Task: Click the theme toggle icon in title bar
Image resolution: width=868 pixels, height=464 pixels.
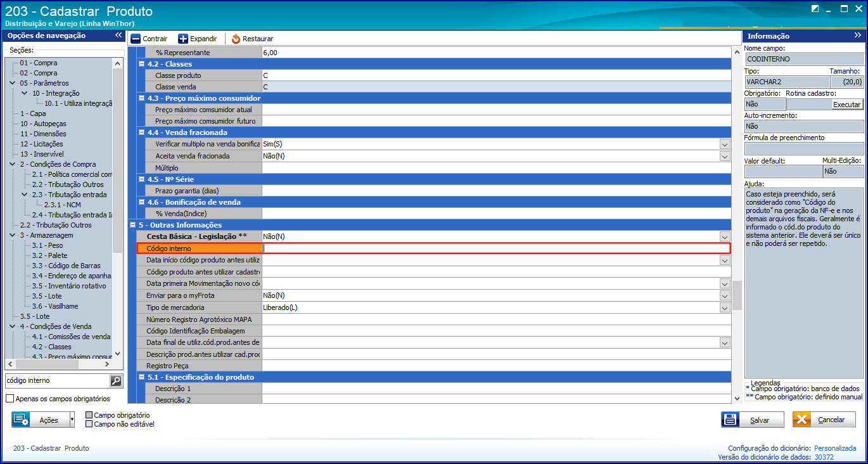Action: click(815, 9)
